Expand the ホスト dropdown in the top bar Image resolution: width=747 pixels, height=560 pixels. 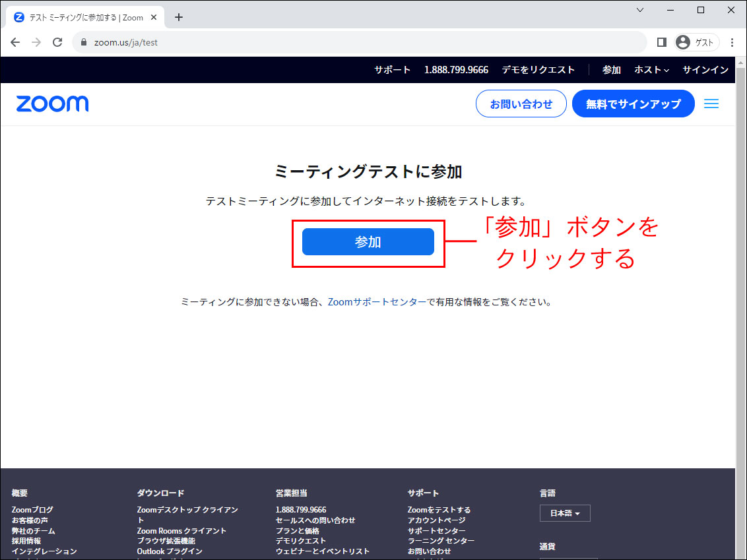(x=652, y=70)
